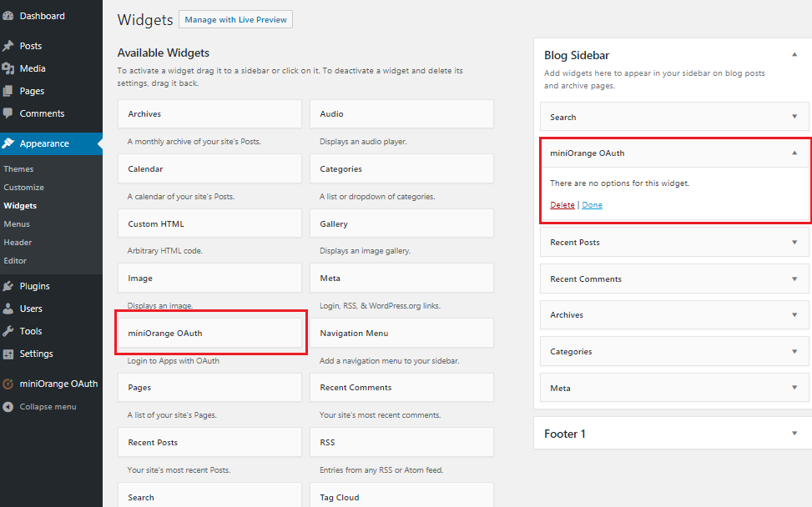Select the miniOrange OAuth available widget

pos(209,334)
